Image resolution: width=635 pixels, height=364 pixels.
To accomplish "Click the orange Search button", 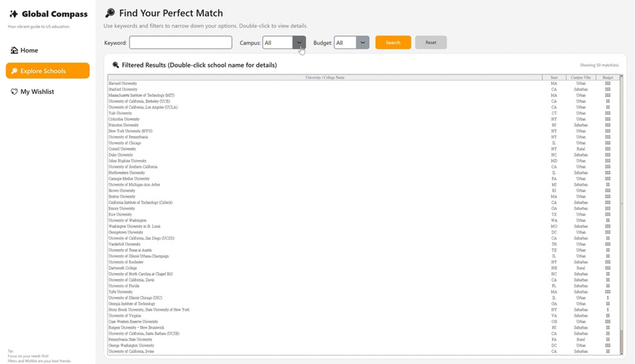I will 393,43.
